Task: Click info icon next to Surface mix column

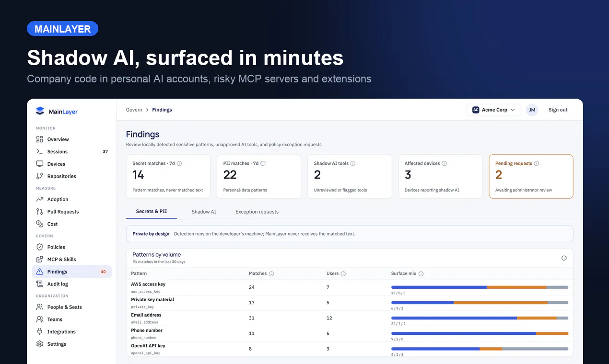Action: pyautogui.click(x=421, y=274)
